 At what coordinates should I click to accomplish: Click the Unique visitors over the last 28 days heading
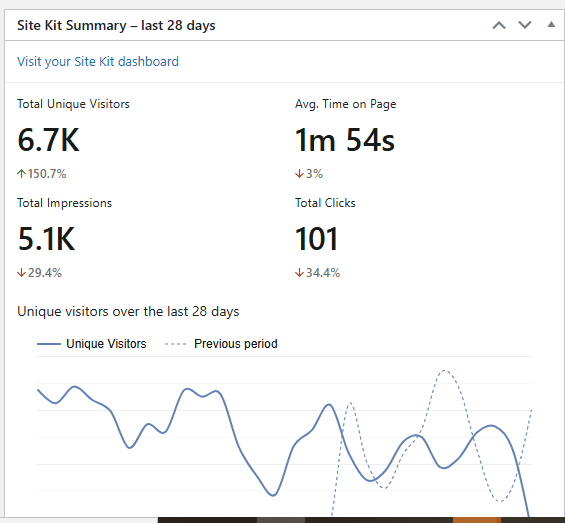[x=128, y=311]
